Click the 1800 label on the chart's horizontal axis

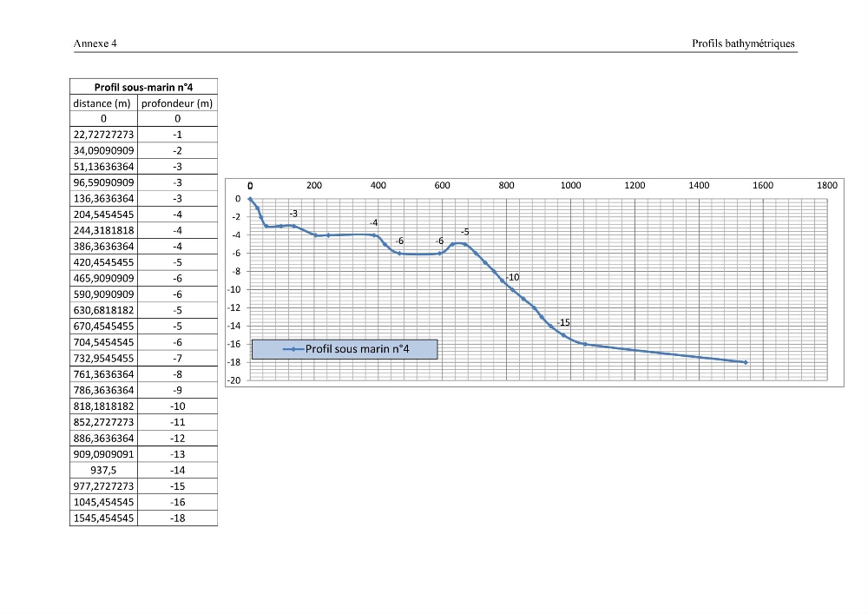click(x=827, y=186)
